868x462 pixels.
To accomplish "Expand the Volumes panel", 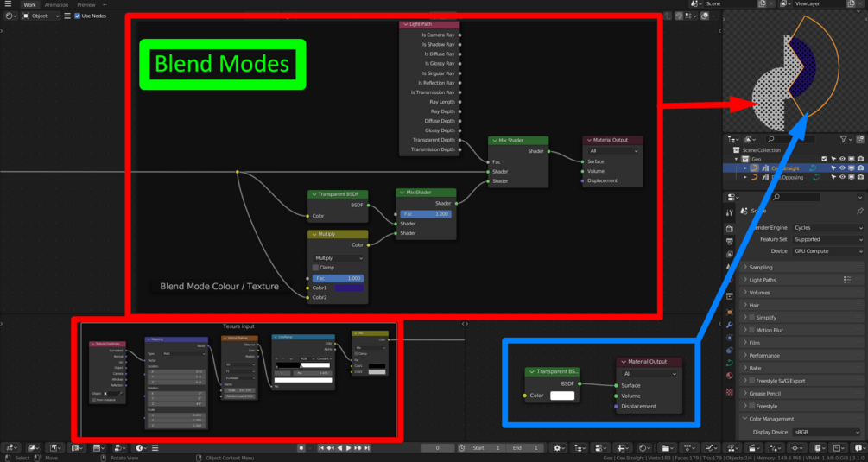I will tap(802, 293).
